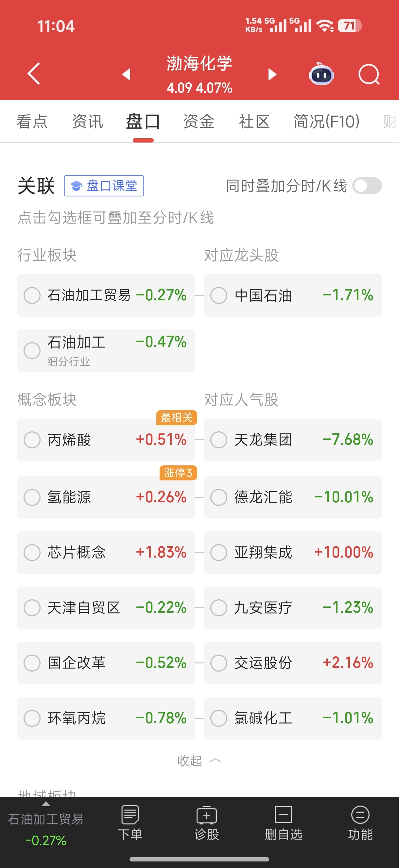
Task: Switch to the 资金 tab
Action: (x=199, y=122)
